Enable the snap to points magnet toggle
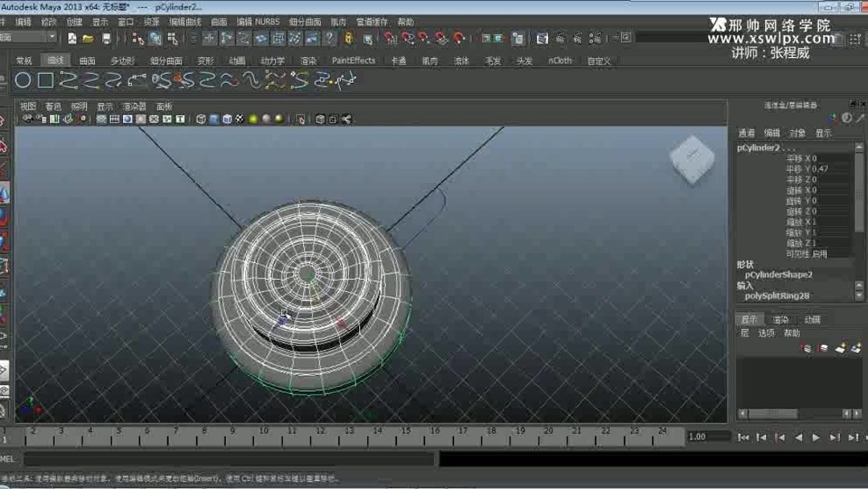The image size is (868, 489). pos(423,38)
